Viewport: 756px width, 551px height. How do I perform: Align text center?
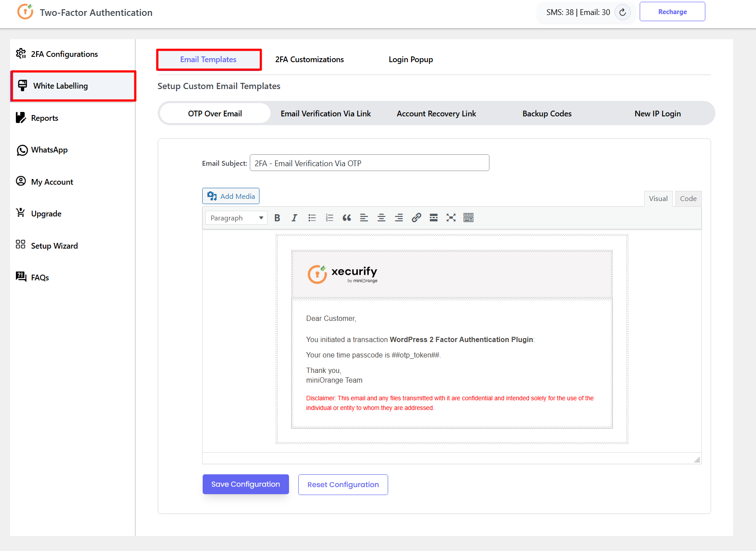tap(382, 218)
